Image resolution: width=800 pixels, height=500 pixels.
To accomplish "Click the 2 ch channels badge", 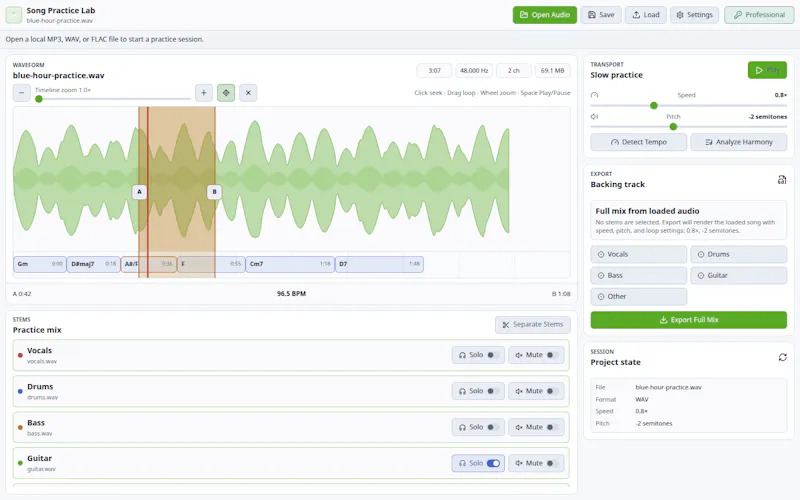I will (x=513, y=70).
